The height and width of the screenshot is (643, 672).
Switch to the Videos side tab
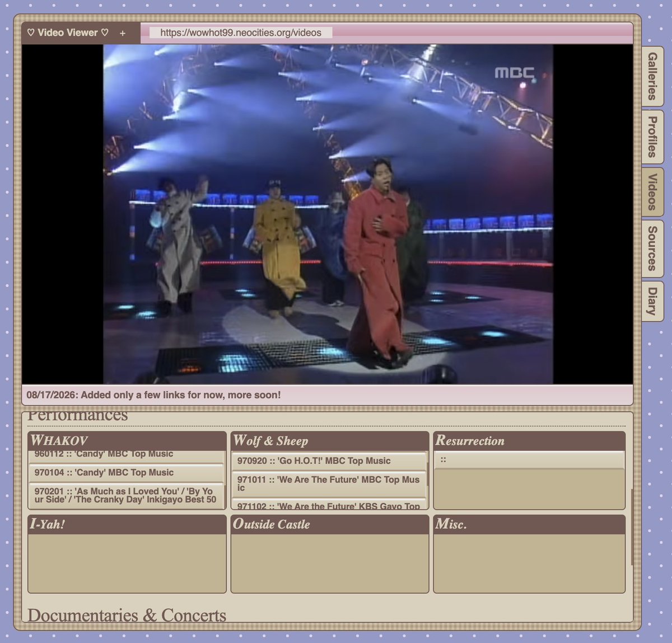(x=652, y=191)
